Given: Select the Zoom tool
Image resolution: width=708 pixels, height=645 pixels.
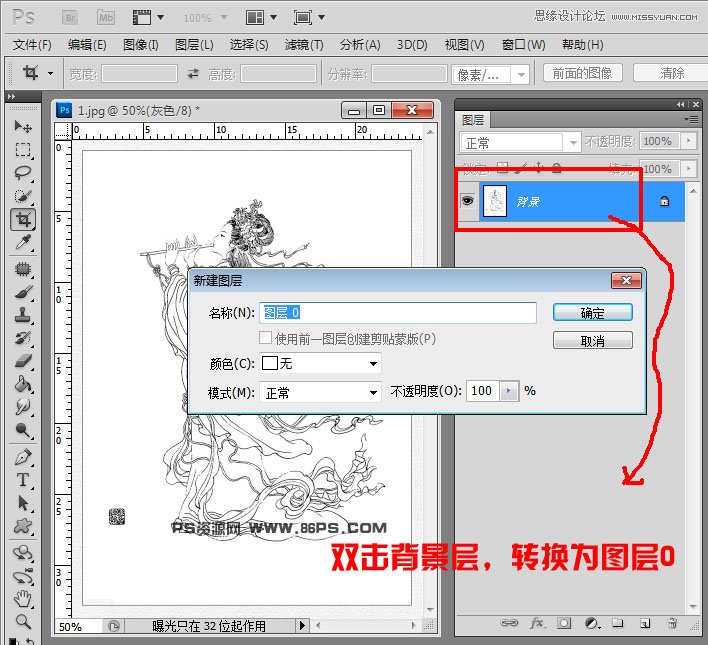Looking at the screenshot, I should 23,622.
